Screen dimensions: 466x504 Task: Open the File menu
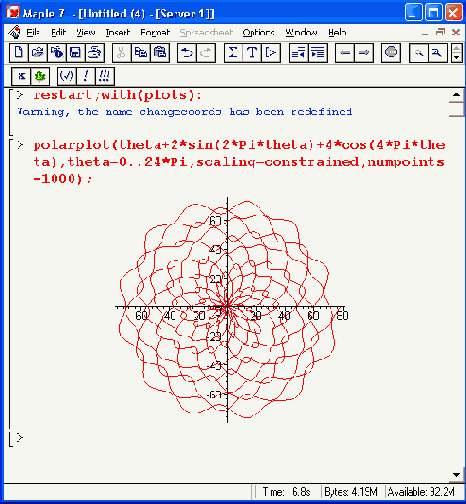pyautogui.click(x=33, y=32)
